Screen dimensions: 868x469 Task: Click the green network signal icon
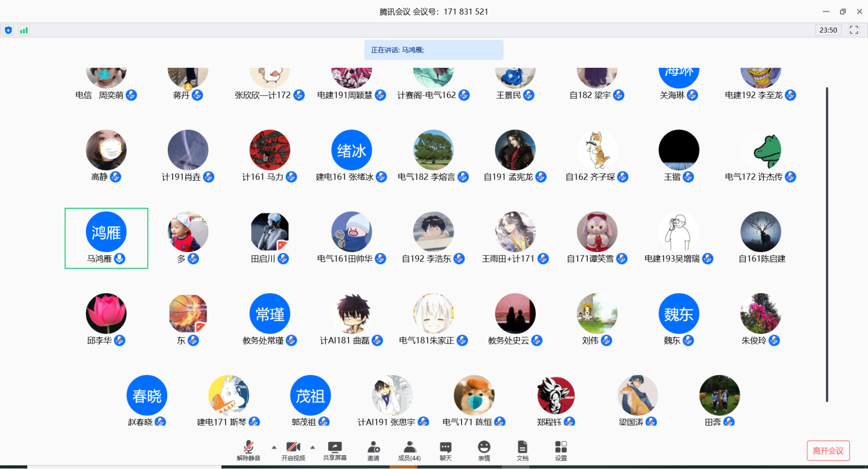click(x=24, y=30)
